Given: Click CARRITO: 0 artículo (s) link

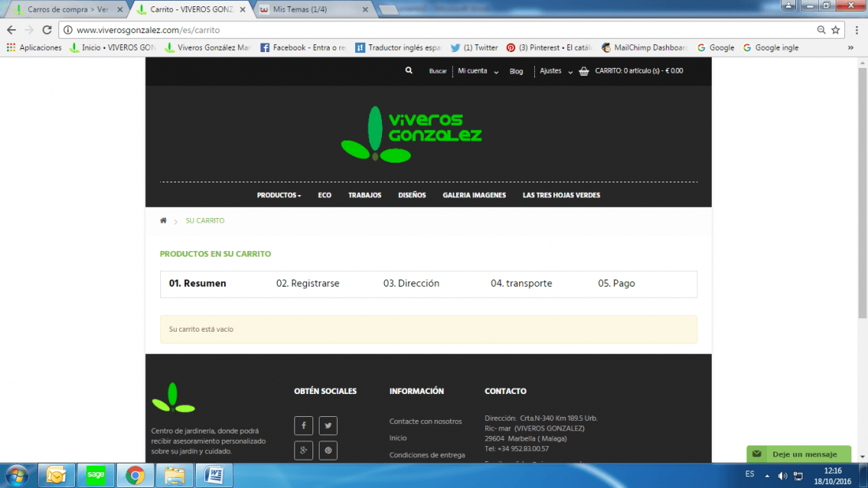Looking at the screenshot, I should (x=639, y=71).
